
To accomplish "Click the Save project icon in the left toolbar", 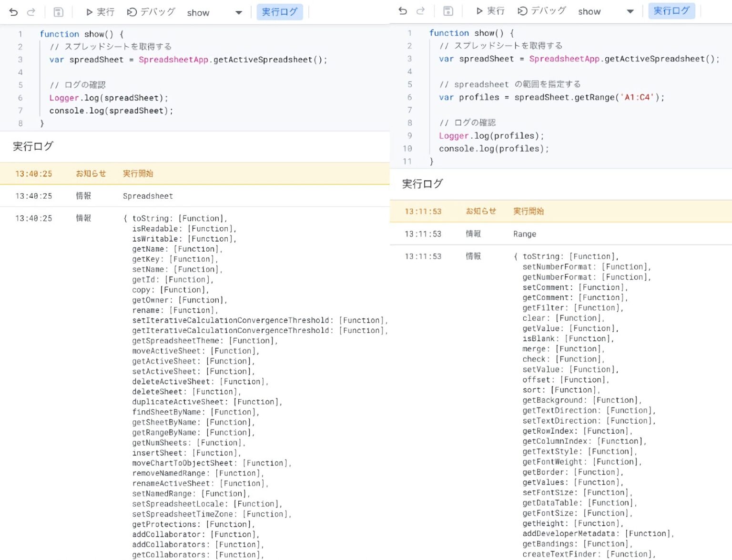I will click(x=58, y=12).
